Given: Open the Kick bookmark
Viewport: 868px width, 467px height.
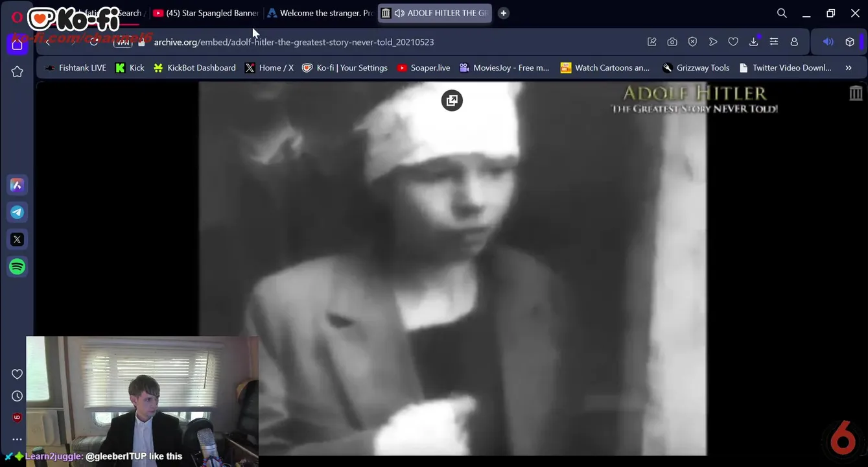Looking at the screenshot, I should pyautogui.click(x=130, y=67).
